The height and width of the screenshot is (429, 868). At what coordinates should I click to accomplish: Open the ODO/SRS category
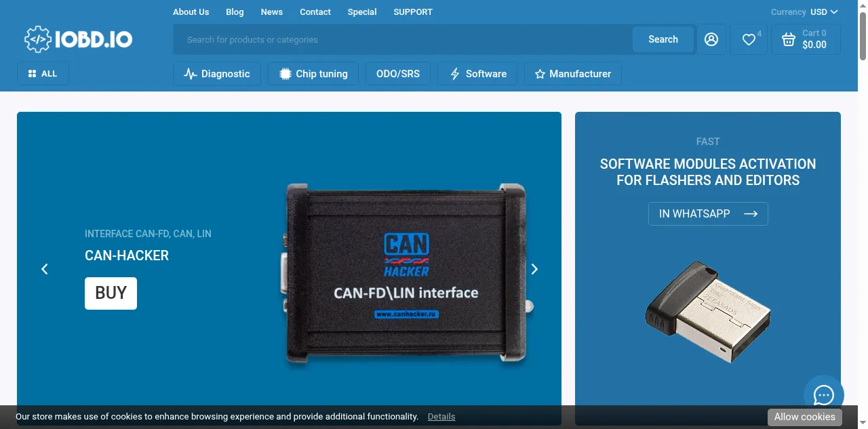(398, 74)
